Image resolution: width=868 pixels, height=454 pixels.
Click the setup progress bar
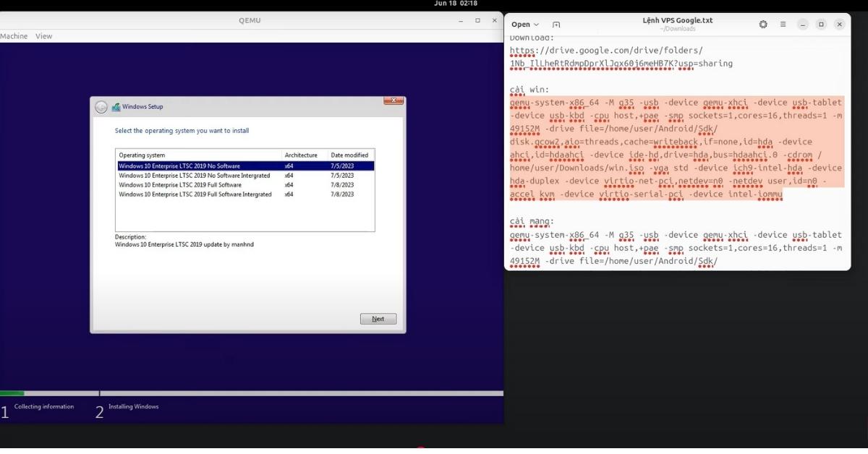(252, 393)
